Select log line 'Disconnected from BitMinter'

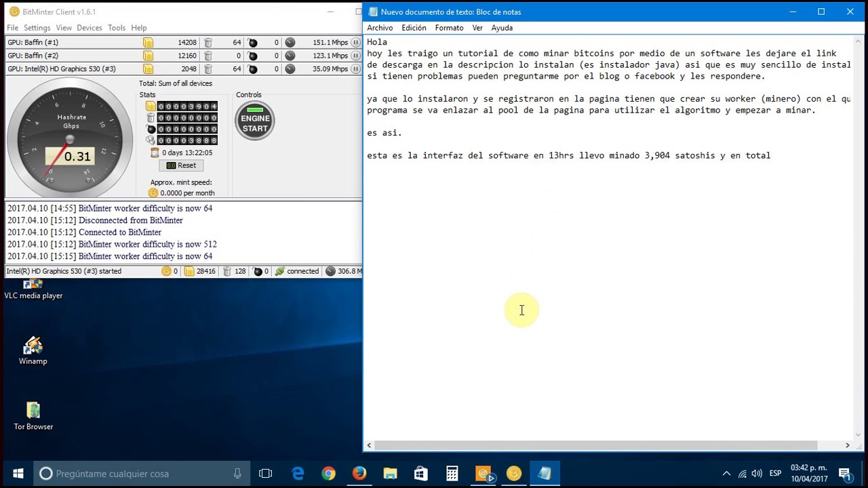point(131,220)
